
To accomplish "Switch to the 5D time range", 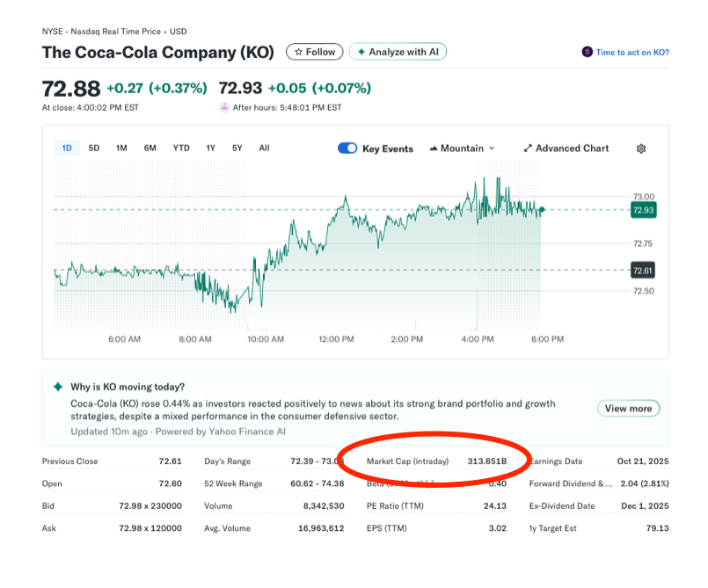I will coord(94,149).
